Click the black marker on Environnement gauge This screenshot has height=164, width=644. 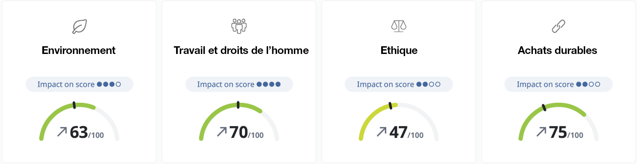(74, 105)
